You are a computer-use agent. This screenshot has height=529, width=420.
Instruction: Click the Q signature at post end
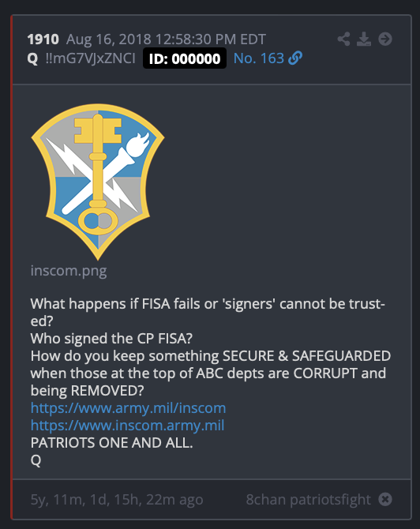pos(36,460)
